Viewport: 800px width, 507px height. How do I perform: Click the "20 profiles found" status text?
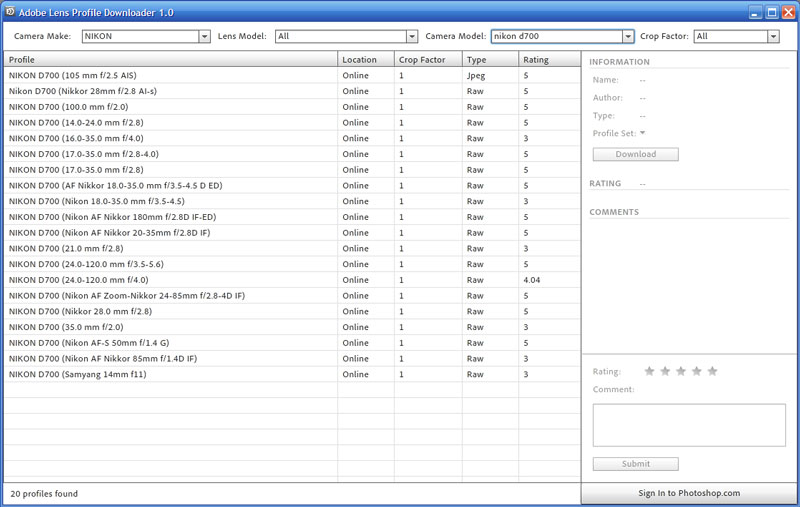pos(44,494)
